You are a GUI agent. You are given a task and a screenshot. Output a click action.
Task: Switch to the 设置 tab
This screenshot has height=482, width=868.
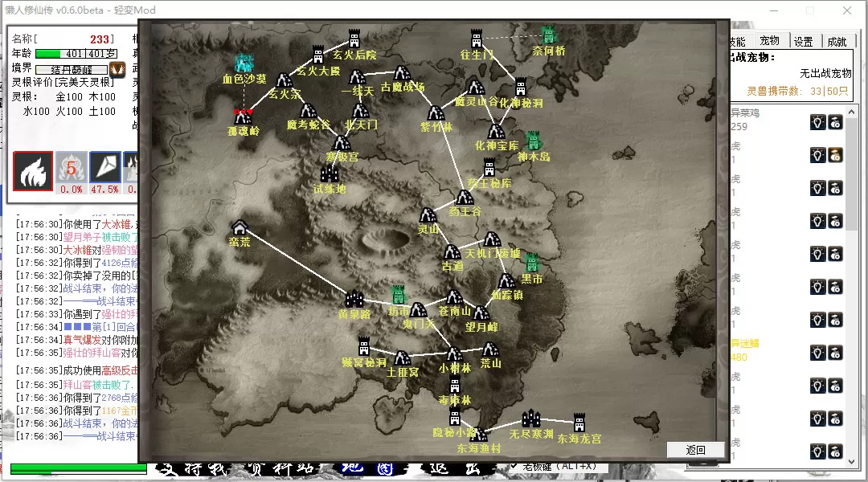pos(803,42)
